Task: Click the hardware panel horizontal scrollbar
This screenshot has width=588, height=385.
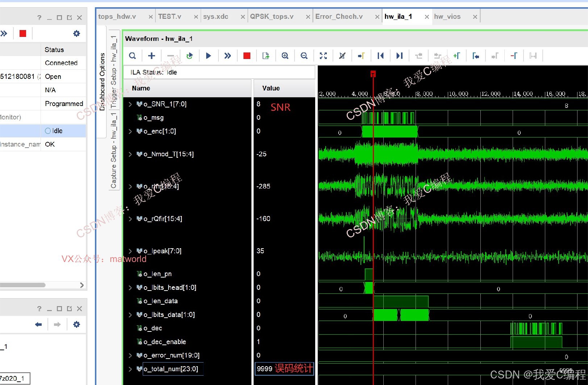Action: click(23, 285)
